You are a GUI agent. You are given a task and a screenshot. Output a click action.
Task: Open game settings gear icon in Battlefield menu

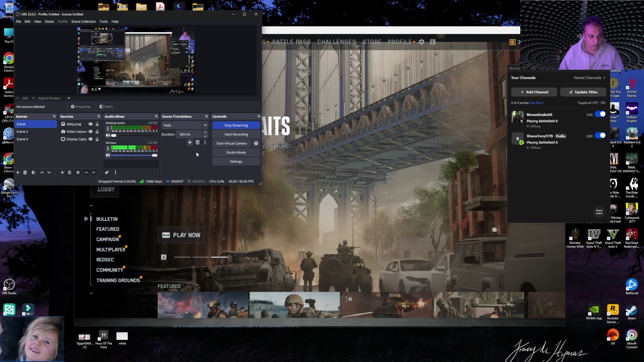pos(422,42)
